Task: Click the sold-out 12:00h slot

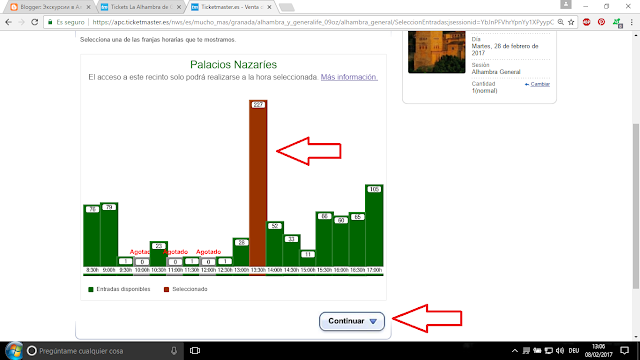Action: (x=208, y=262)
